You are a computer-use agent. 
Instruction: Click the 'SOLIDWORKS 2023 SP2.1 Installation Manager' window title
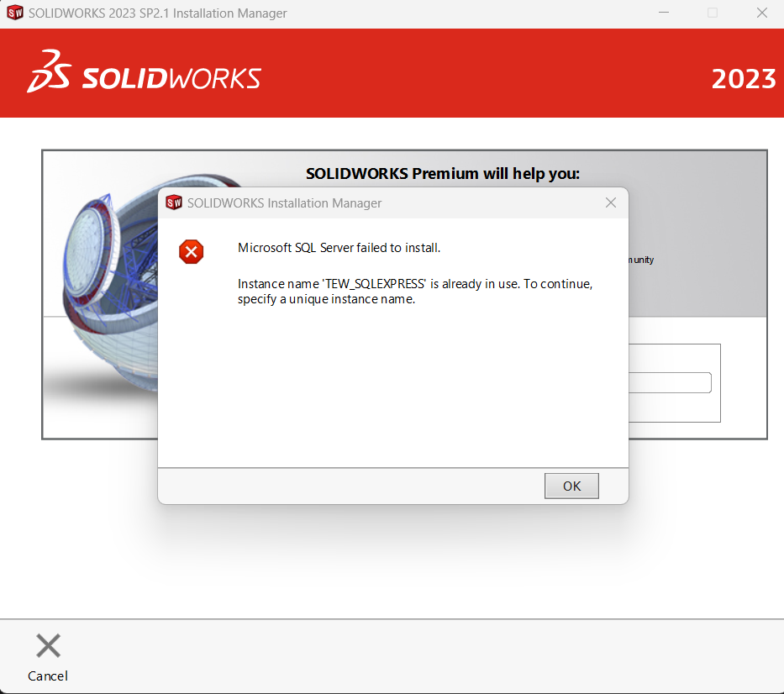point(157,13)
